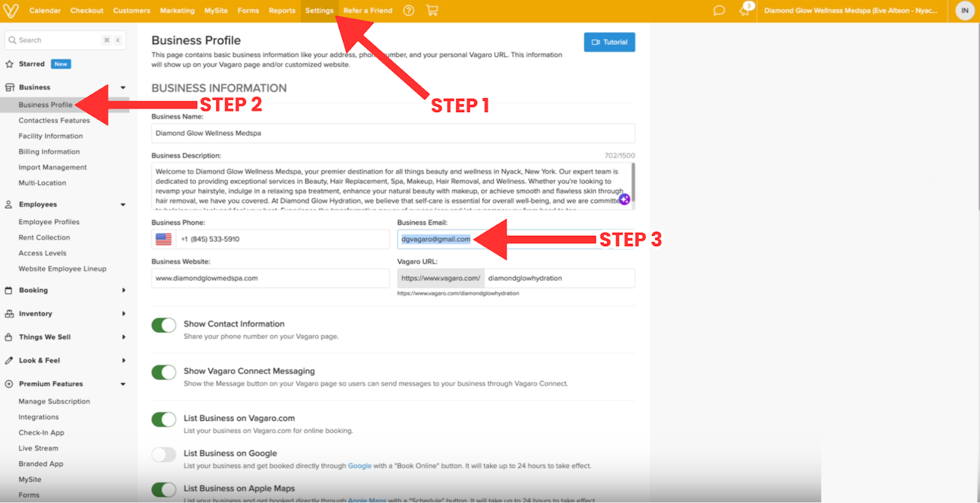This screenshot has height=503, width=980.
Task: Expand the Inventory section arrow
Action: tap(124, 314)
